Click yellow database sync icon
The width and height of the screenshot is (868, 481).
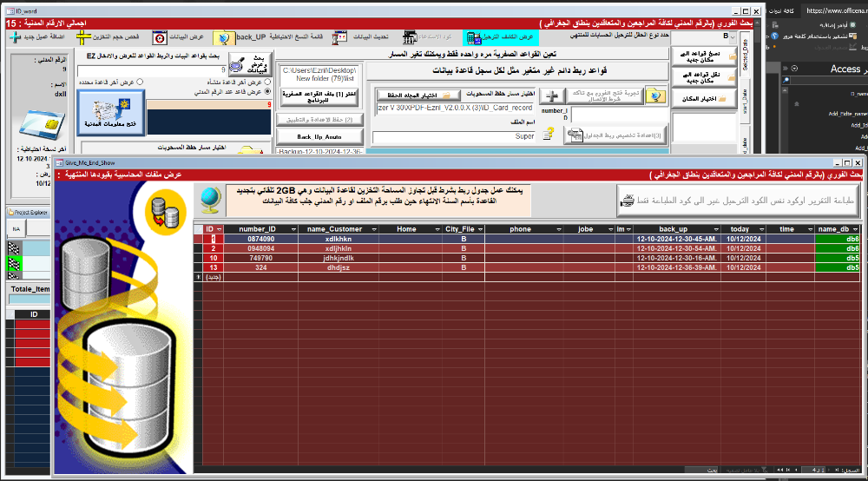coord(165,212)
